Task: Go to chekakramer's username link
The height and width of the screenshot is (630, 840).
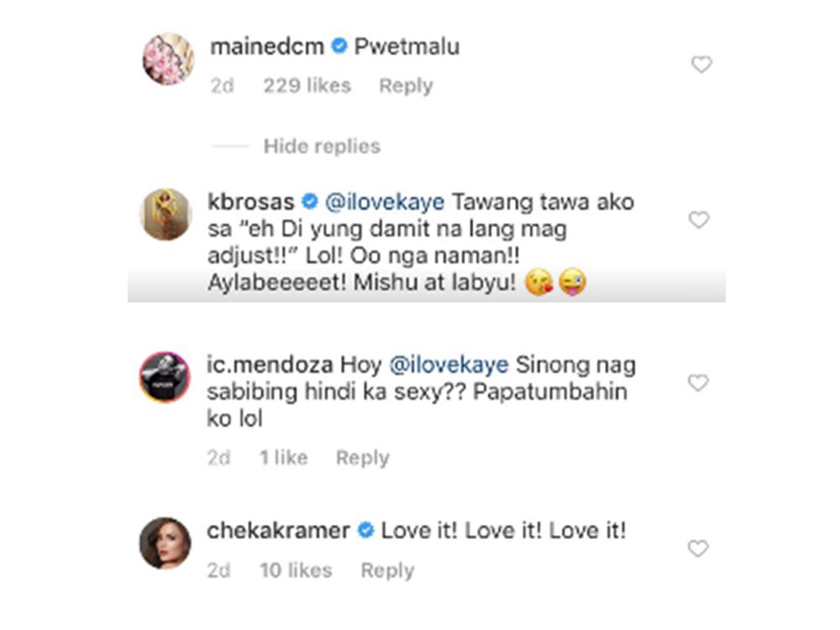Action: [x=280, y=531]
